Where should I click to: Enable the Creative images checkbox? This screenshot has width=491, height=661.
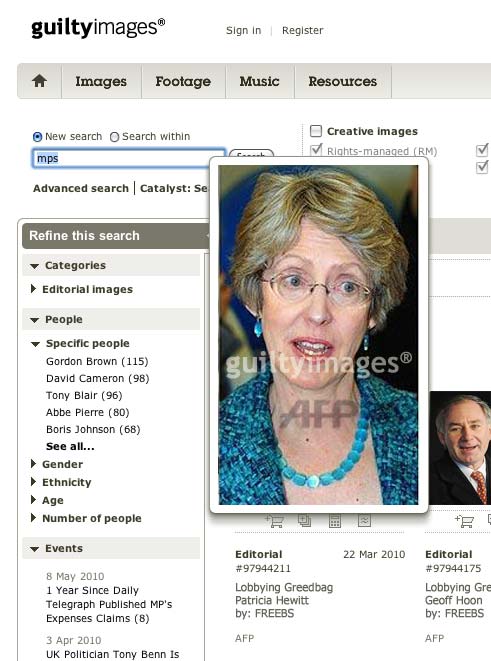316,131
